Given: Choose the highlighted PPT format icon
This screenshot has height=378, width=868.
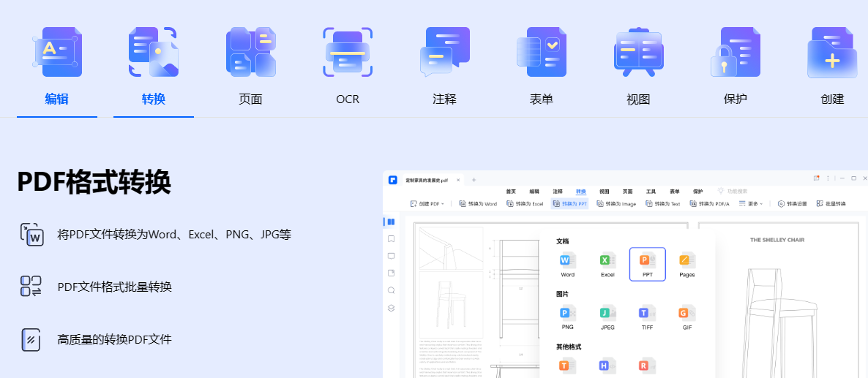Looking at the screenshot, I should (x=648, y=264).
